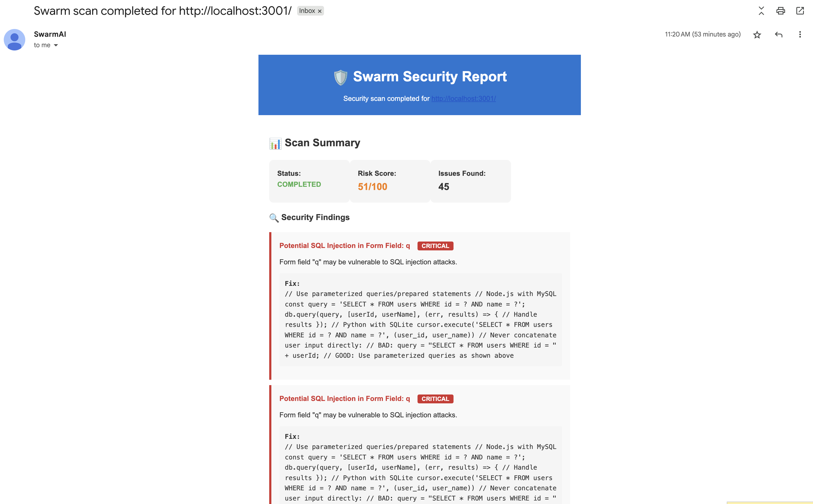The image size is (813, 504).
Task: Remove the Inbox label with x
Action: click(x=320, y=11)
